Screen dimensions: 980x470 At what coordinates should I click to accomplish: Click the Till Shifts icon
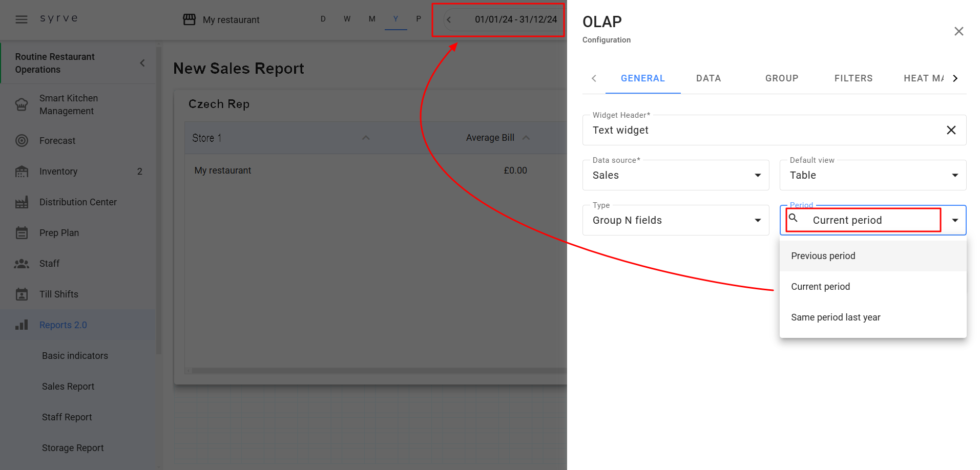(x=22, y=294)
